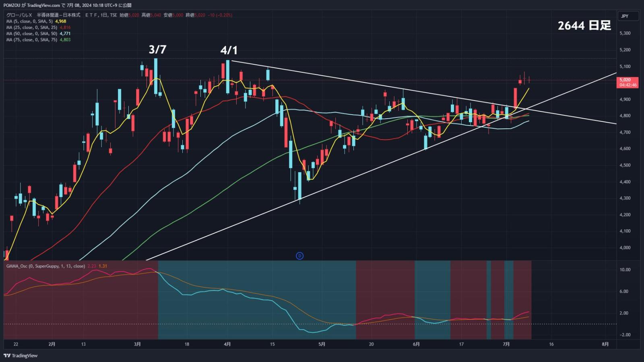The width and height of the screenshot is (644, 362).
Task: Toggle the MA (25, close, 0, SMA, 25) indicator legend
Action: pos(32,27)
